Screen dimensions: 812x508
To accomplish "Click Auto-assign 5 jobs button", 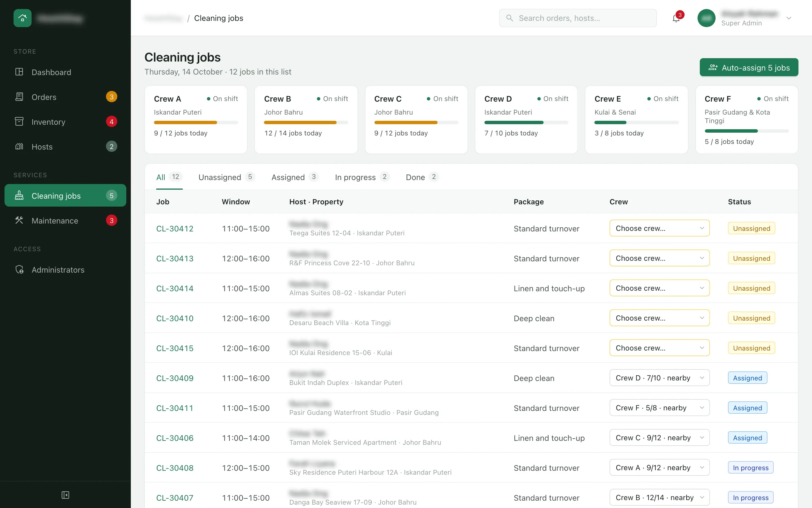I will (x=749, y=67).
